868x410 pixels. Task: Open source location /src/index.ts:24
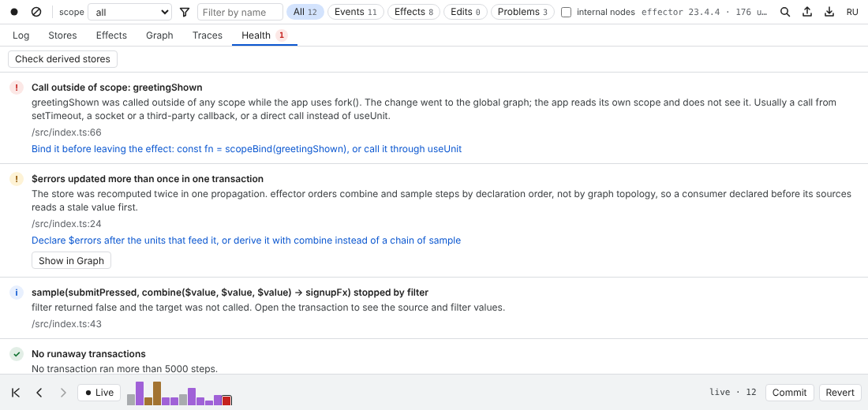click(x=66, y=224)
